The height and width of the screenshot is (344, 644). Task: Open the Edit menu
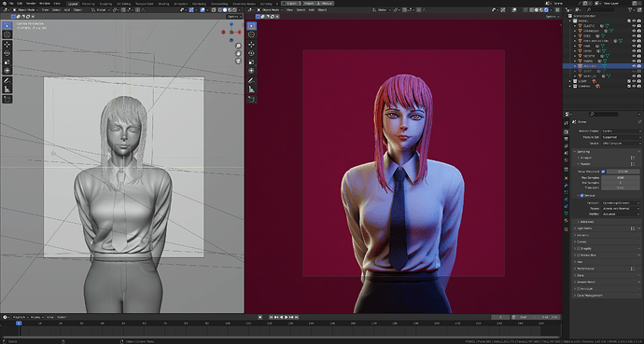(x=20, y=4)
